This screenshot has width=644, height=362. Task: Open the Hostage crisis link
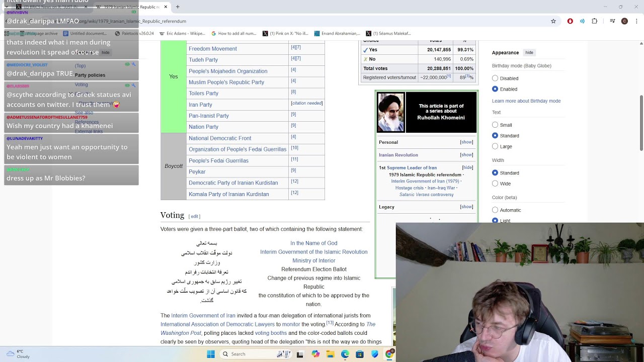(x=410, y=188)
